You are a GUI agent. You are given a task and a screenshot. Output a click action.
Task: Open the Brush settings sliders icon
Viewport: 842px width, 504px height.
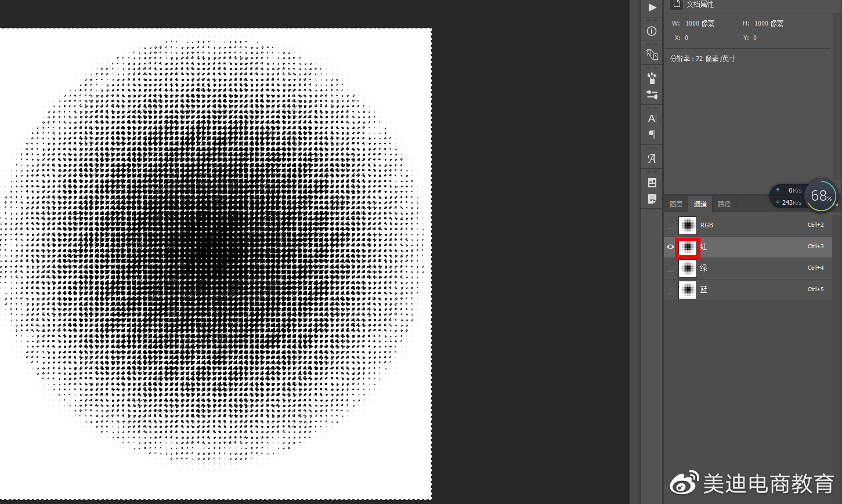click(652, 95)
